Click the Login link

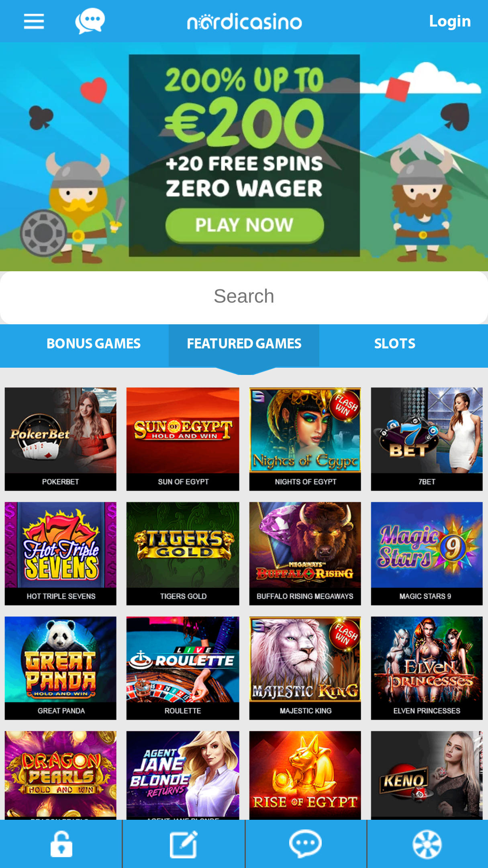(x=450, y=21)
